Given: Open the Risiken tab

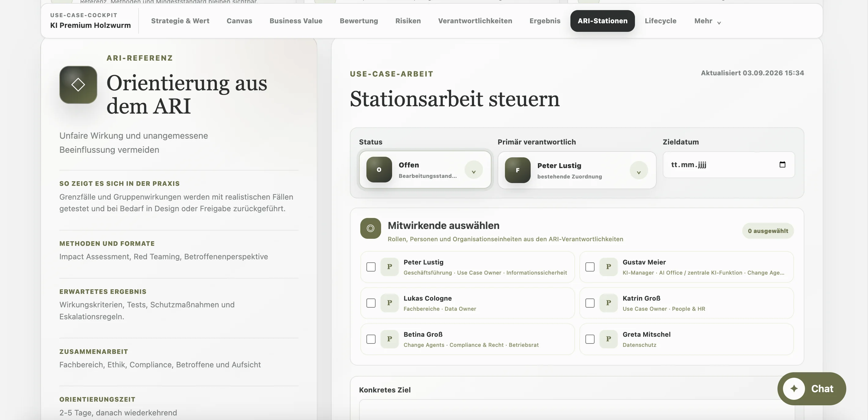Looking at the screenshot, I should pyautogui.click(x=408, y=21).
